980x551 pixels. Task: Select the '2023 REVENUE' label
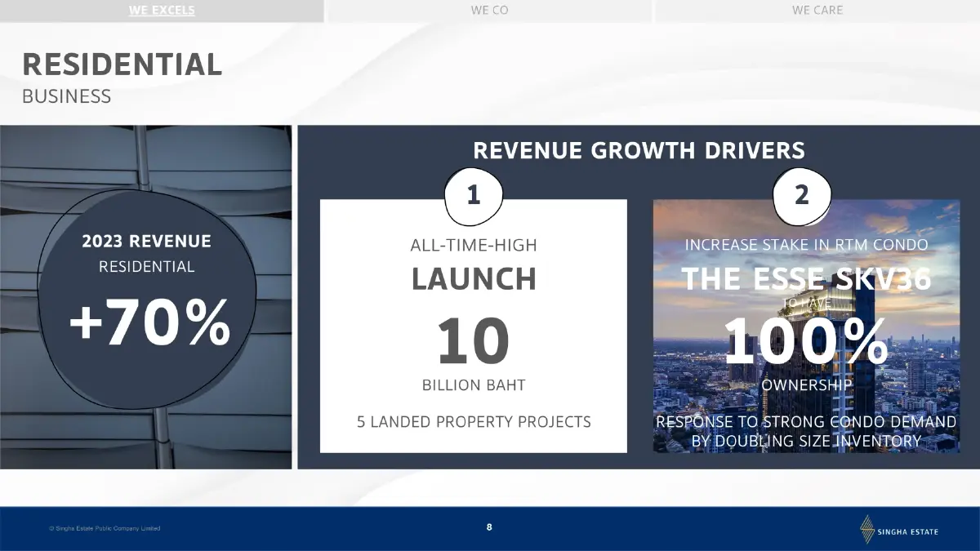tap(147, 242)
